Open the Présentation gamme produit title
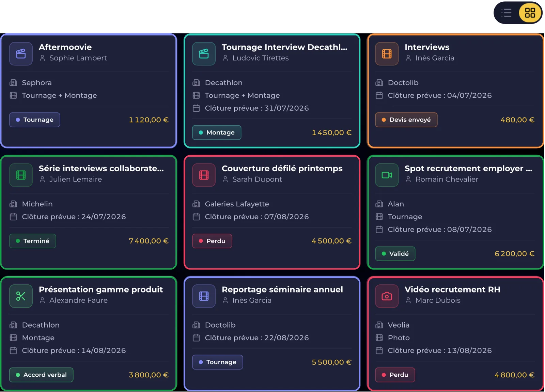Image resolution: width=545 pixels, height=392 pixels. [101, 290]
